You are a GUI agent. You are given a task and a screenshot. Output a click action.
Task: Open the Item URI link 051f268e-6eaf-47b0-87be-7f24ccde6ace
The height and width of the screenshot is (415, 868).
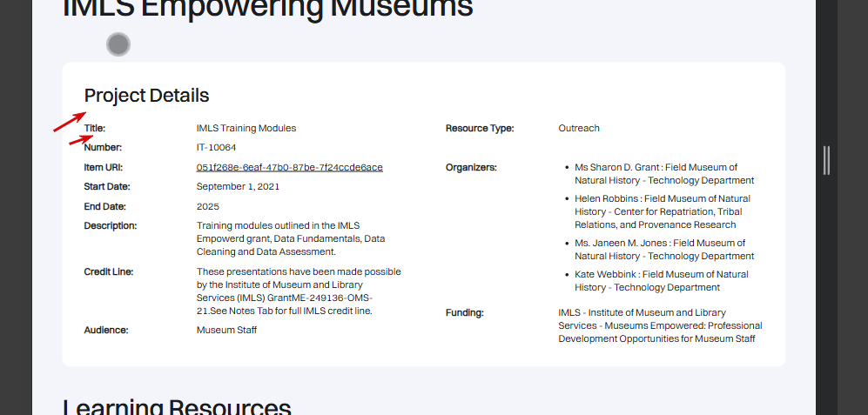click(290, 167)
